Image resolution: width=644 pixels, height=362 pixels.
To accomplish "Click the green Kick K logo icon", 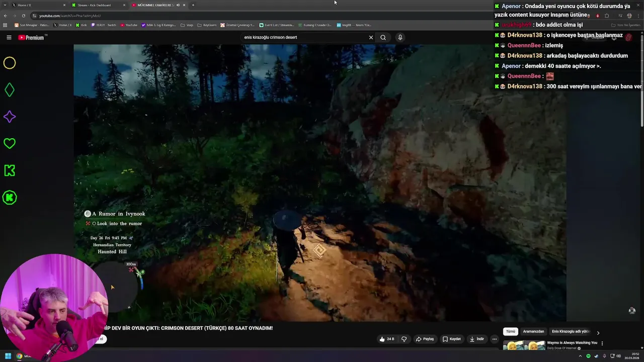I will 10,170.
